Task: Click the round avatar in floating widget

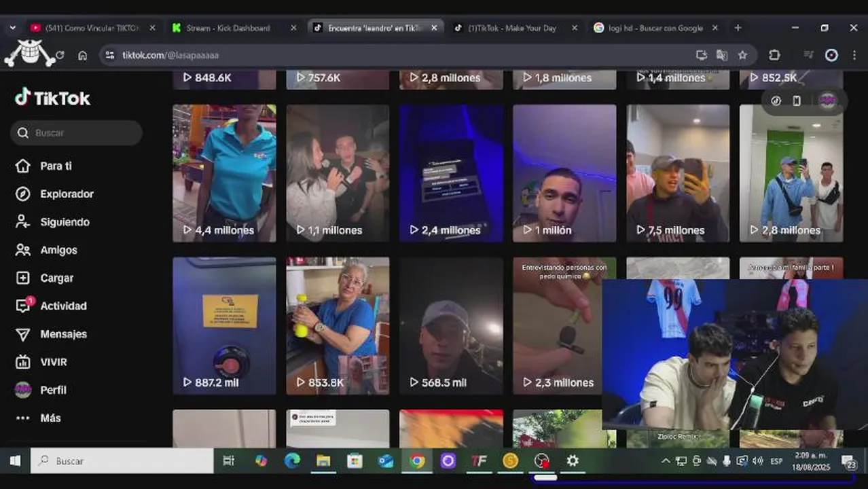Action: coord(827,101)
